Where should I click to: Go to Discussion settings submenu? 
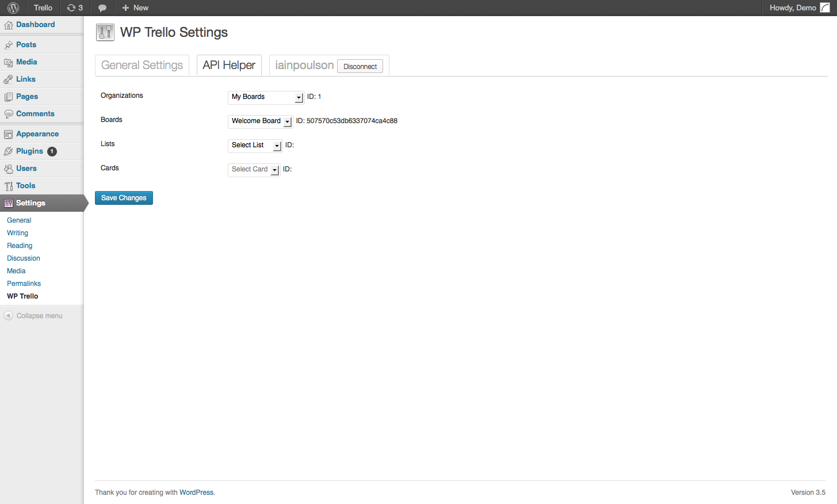[x=24, y=258]
